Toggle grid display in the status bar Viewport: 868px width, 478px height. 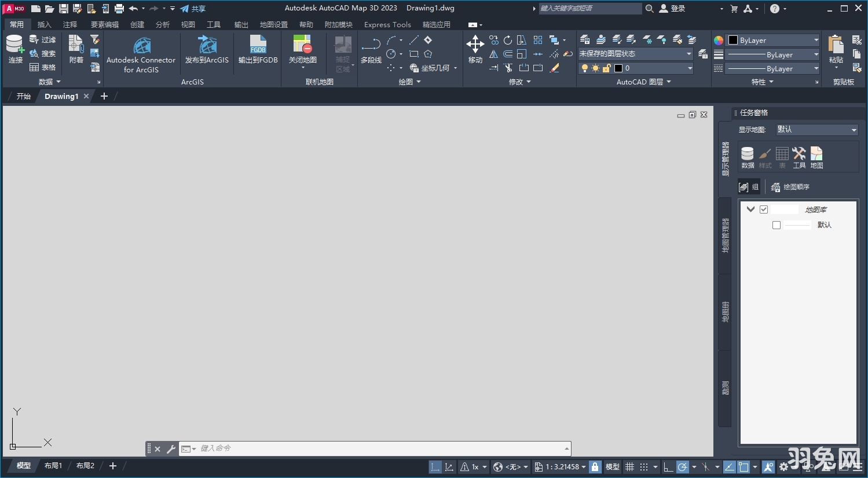[629, 467]
